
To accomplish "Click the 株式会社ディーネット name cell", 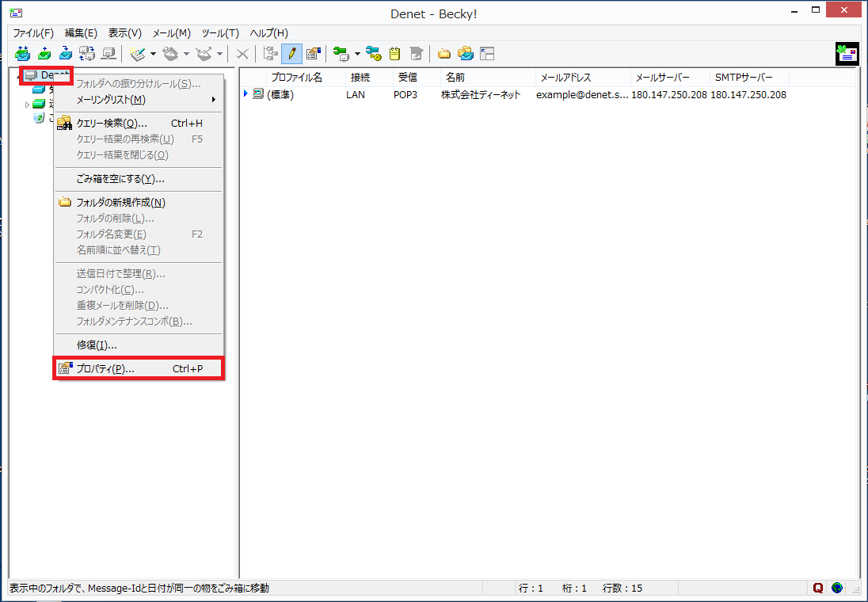I will tap(481, 95).
